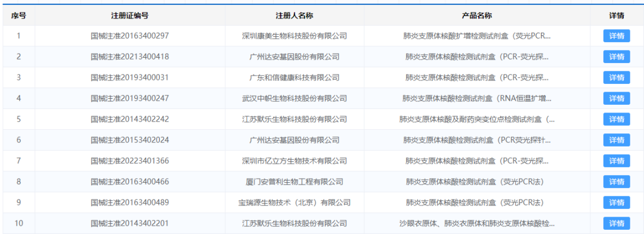The height and width of the screenshot is (234, 644).
Task: Select registration number 国械注准20153402024
Action: click(x=130, y=140)
